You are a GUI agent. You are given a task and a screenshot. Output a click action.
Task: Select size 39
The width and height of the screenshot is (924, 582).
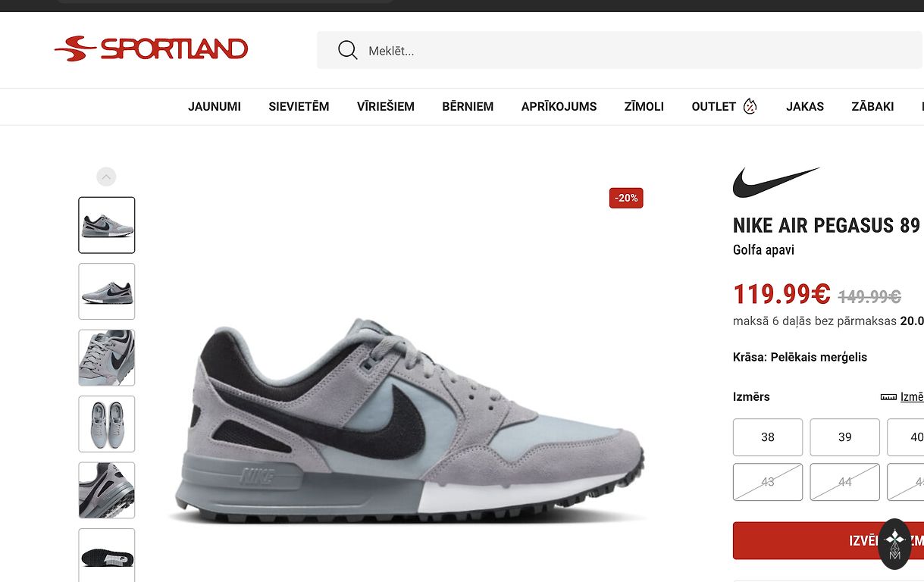tap(845, 437)
